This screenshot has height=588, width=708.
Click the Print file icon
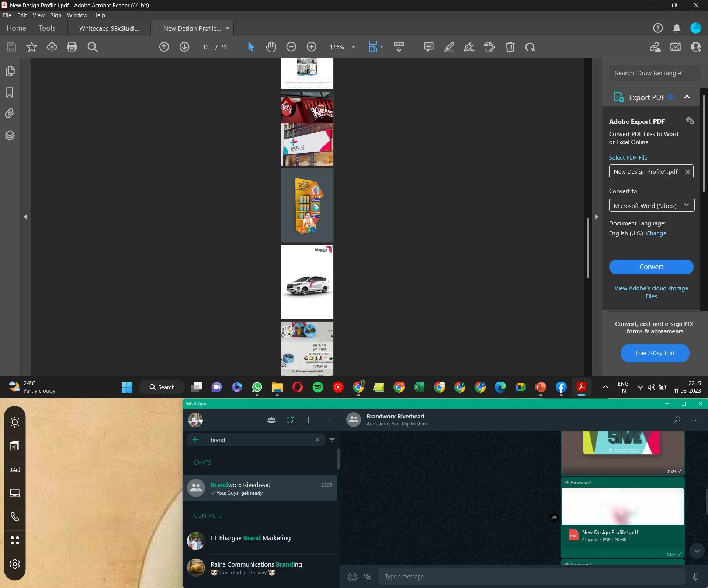click(72, 47)
